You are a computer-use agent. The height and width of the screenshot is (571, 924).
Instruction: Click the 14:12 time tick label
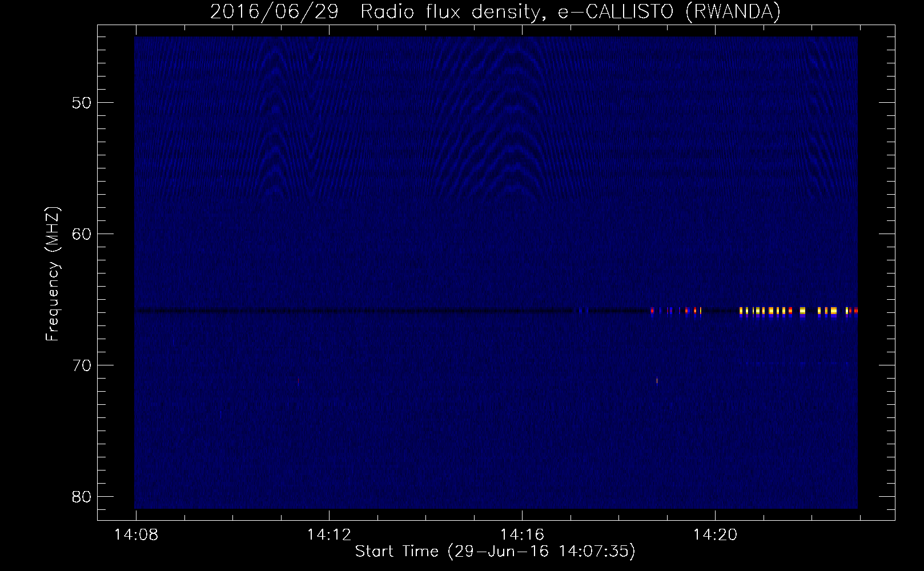[x=330, y=535]
